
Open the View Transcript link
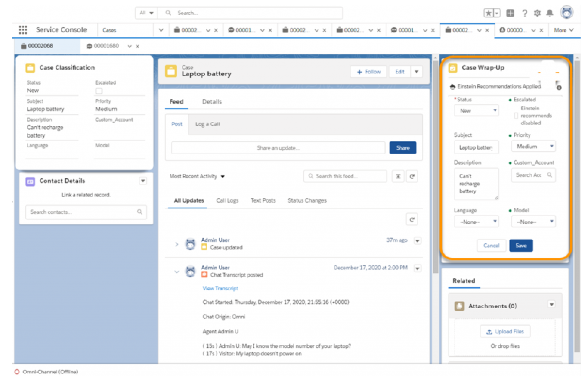point(220,288)
